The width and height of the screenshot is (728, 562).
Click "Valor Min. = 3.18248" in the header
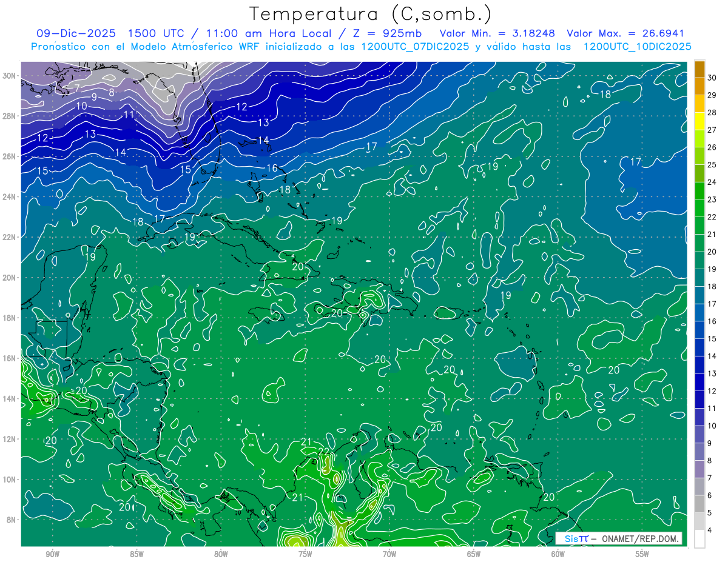point(499,33)
